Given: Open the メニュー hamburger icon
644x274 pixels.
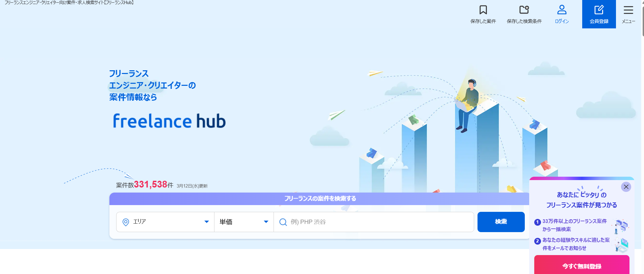Looking at the screenshot, I should click(x=628, y=10).
